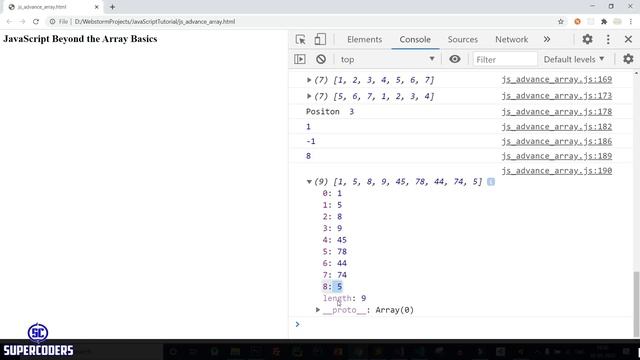This screenshot has width=640, height=360.
Task: Open source link js_advance_array.js:169
Action: click(x=557, y=80)
